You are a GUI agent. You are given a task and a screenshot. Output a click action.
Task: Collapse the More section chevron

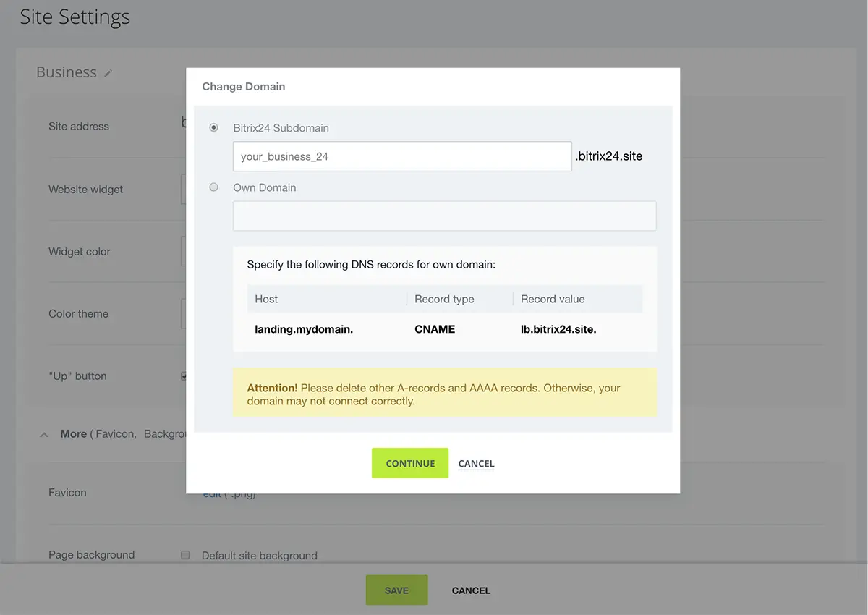44,434
